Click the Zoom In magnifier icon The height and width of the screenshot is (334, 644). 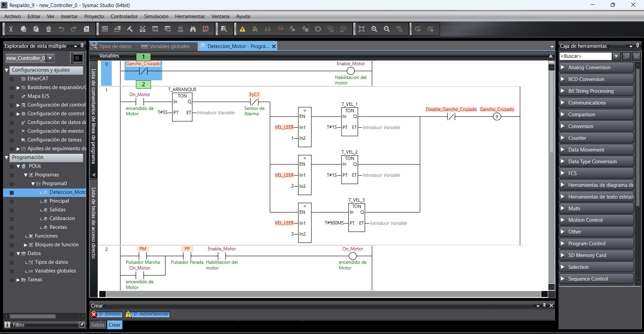click(x=374, y=29)
